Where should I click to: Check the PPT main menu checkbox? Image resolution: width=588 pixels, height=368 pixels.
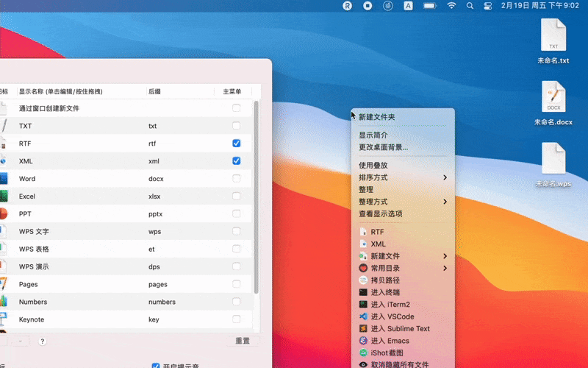click(236, 213)
